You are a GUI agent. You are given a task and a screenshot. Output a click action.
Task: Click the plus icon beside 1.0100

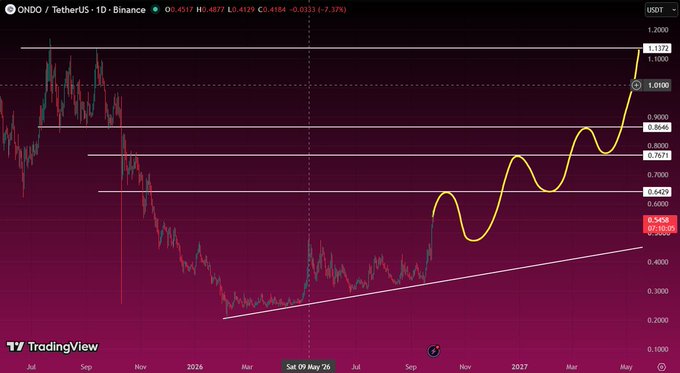click(x=636, y=85)
